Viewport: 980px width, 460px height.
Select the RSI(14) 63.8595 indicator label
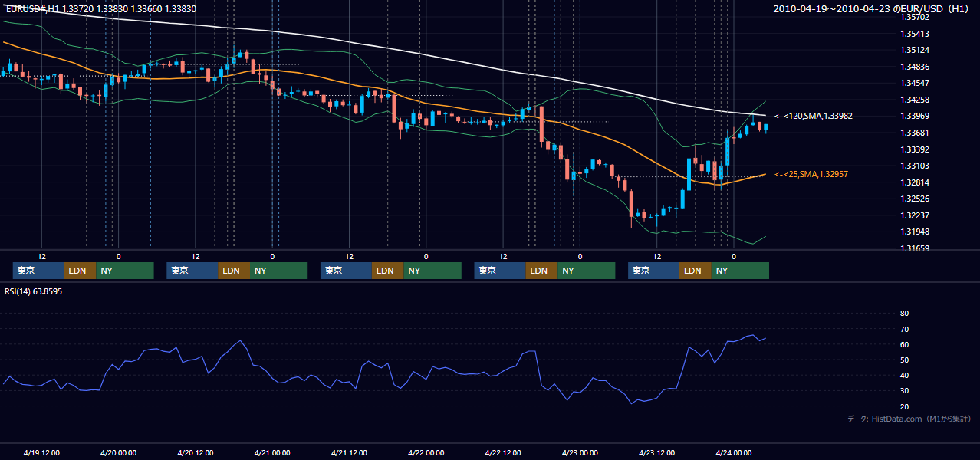pos(34,291)
